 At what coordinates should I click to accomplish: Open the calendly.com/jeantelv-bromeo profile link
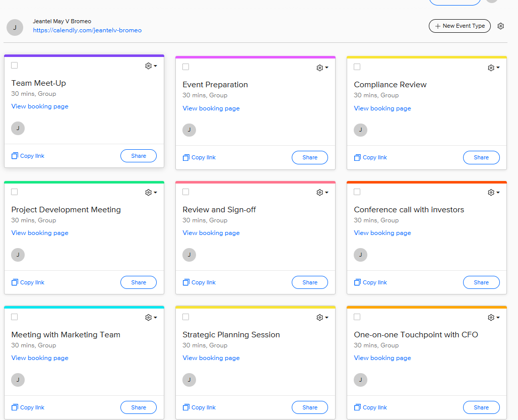point(87,30)
